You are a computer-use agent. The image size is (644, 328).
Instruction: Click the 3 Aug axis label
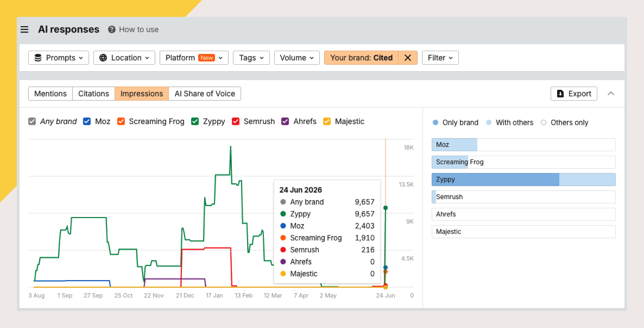pyautogui.click(x=36, y=296)
